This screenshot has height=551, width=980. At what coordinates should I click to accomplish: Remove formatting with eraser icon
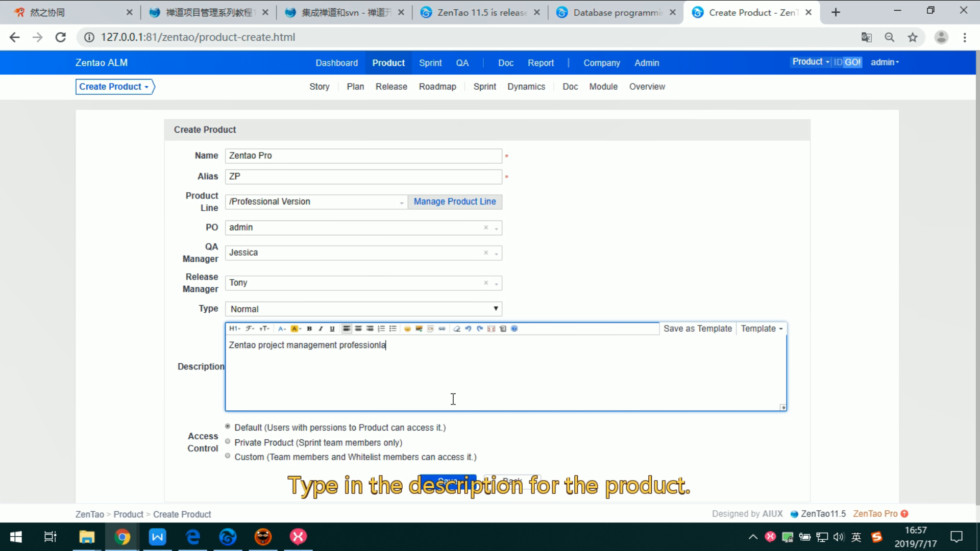pyautogui.click(x=457, y=329)
